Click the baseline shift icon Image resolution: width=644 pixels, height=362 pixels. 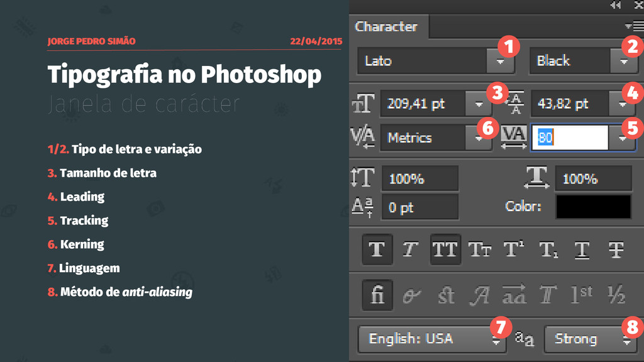[363, 207]
